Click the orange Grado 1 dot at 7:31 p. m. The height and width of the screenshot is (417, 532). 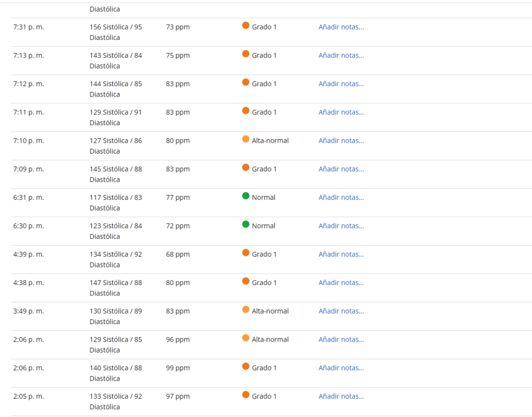point(246,25)
